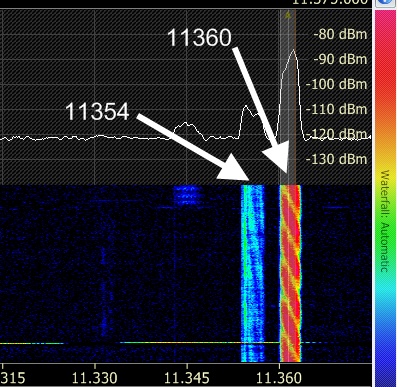The height and width of the screenshot is (387, 398).
Task: Click the 11.330 frequency axis label
Action: pyautogui.click(x=94, y=378)
